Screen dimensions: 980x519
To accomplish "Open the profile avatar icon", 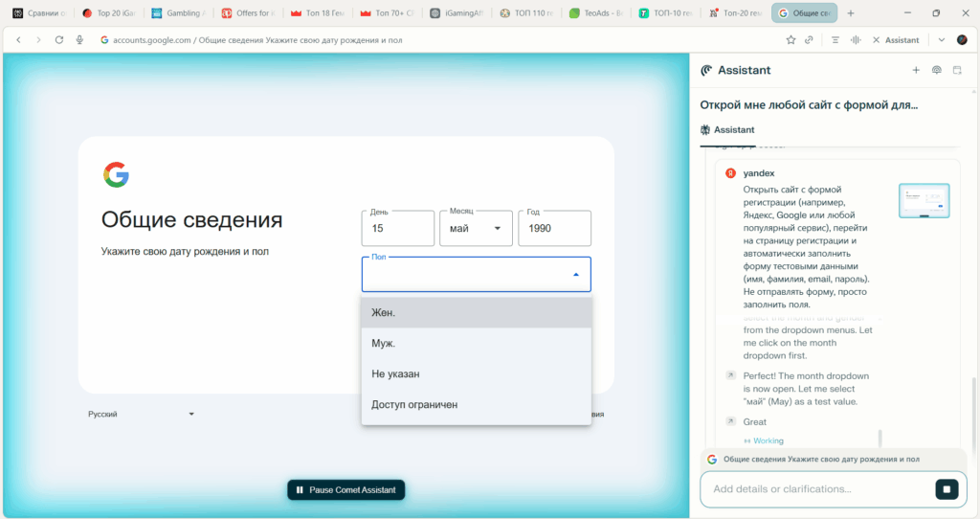I will click(962, 40).
